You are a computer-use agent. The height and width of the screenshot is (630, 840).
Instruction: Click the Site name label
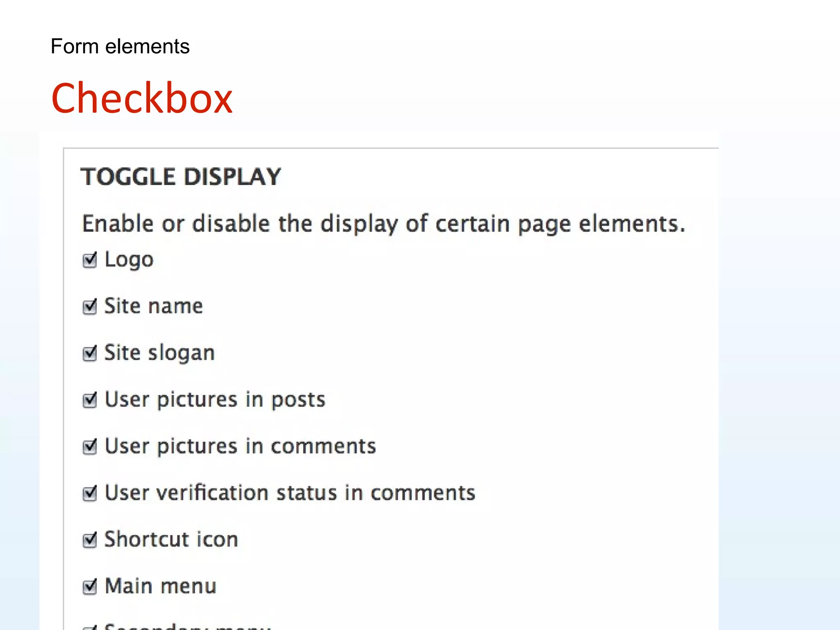154,306
